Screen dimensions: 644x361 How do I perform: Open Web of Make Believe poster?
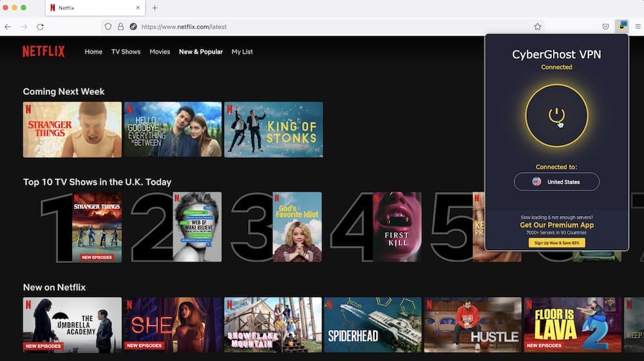pos(197,227)
